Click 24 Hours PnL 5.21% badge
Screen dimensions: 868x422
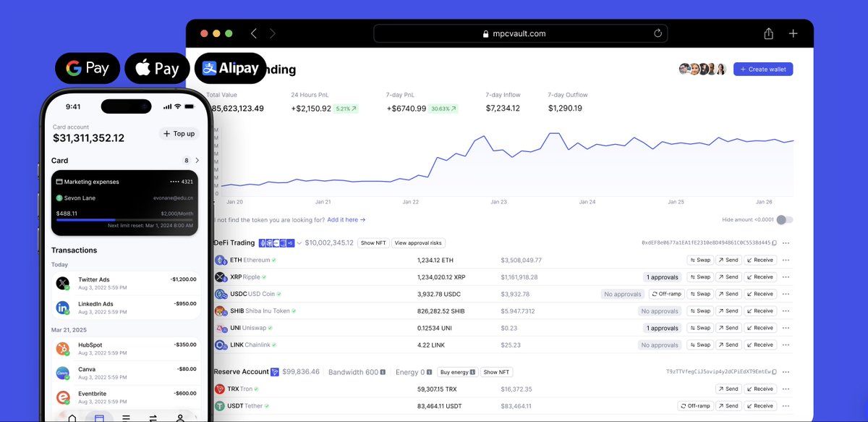(346, 109)
